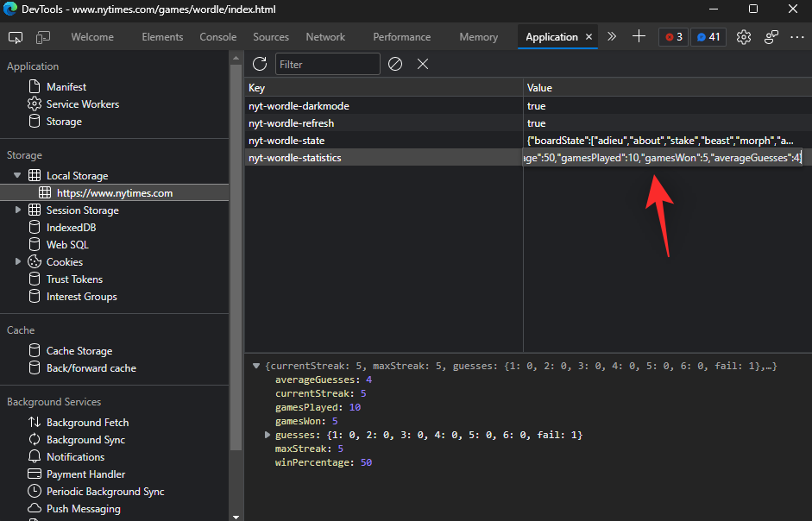The width and height of the screenshot is (812, 521).
Task: Open IndexedDB in Storage section
Action: [71, 228]
